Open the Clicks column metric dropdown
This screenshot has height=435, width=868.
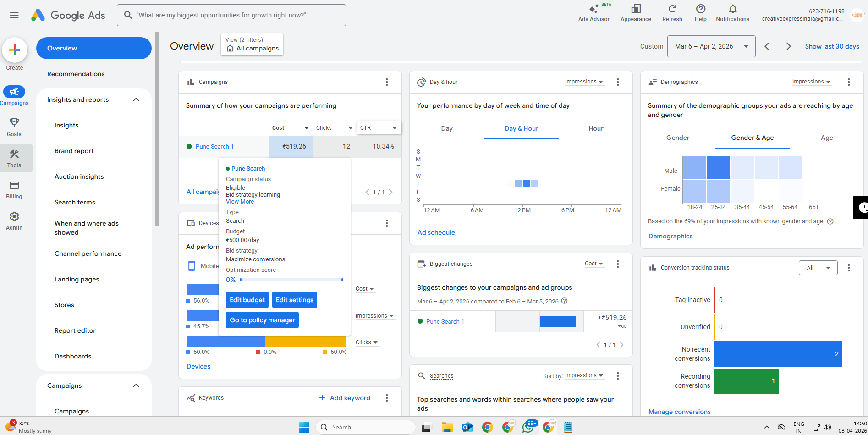pos(335,128)
